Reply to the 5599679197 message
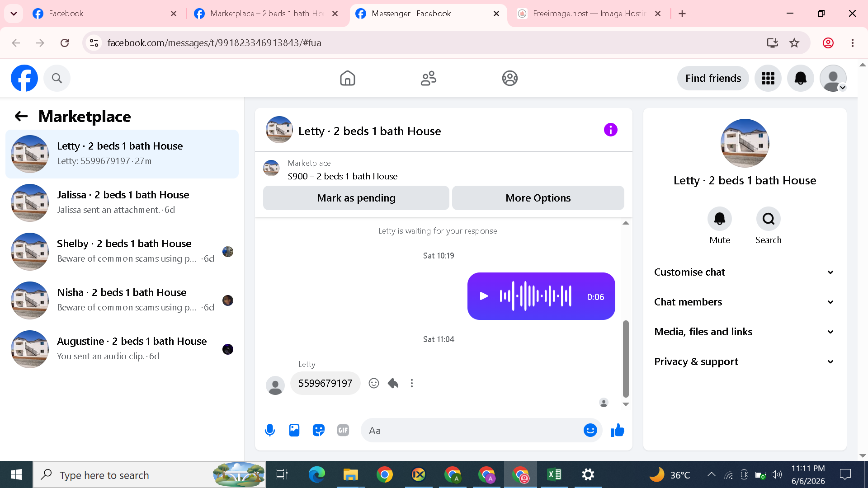 393,383
